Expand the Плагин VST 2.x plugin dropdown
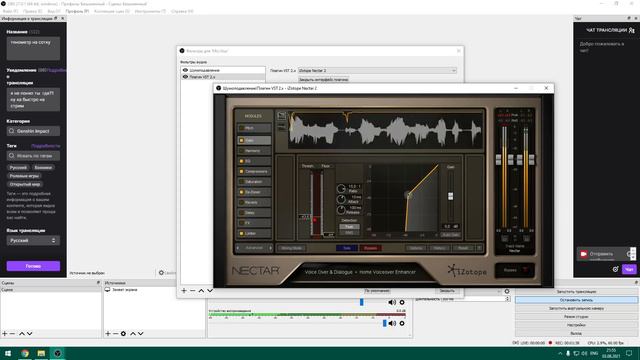This screenshot has height=360, width=640. click(x=377, y=71)
